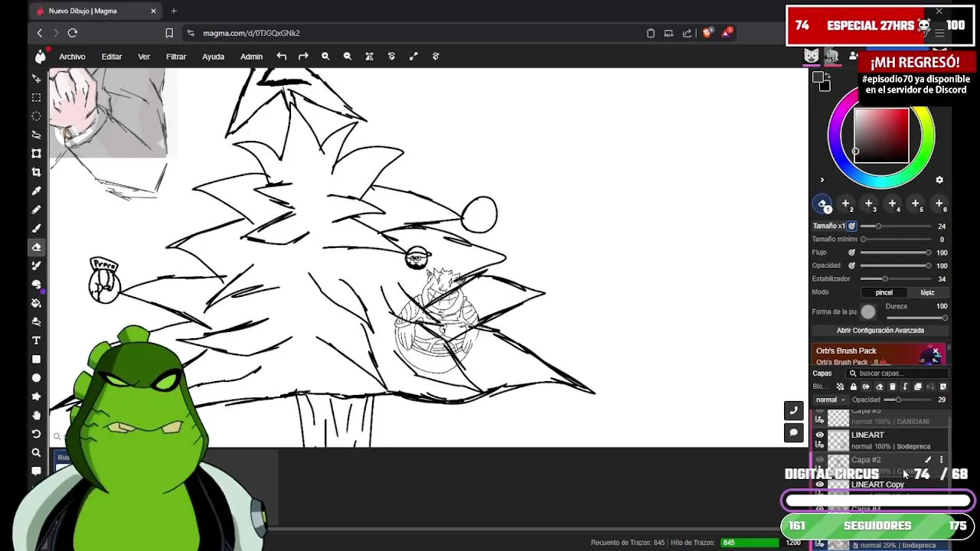Select the rectangular selection tool

(x=36, y=97)
